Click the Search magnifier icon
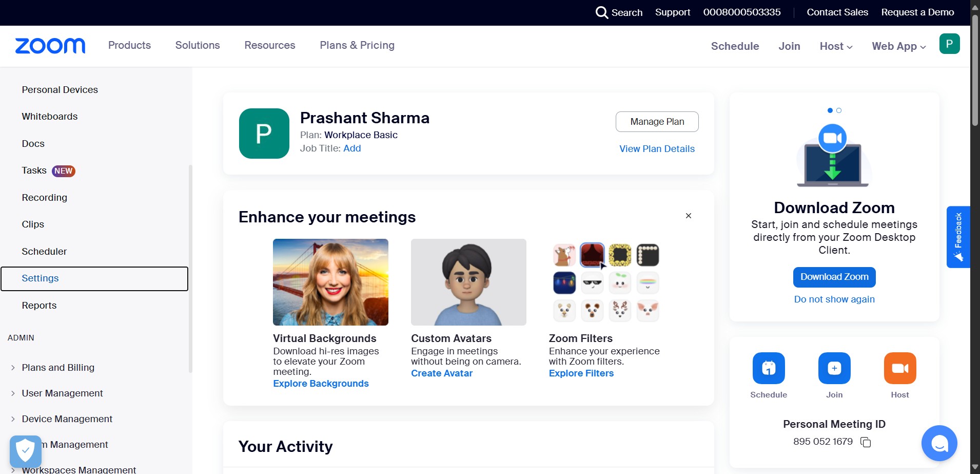The image size is (980, 474). click(601, 12)
